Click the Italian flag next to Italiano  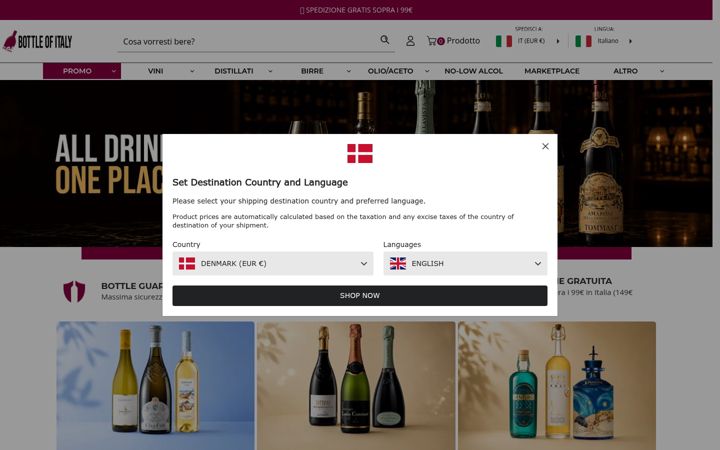[x=583, y=41]
